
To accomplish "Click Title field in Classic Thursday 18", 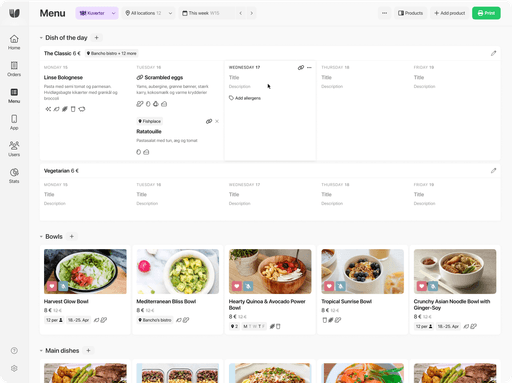I will 327,77.
